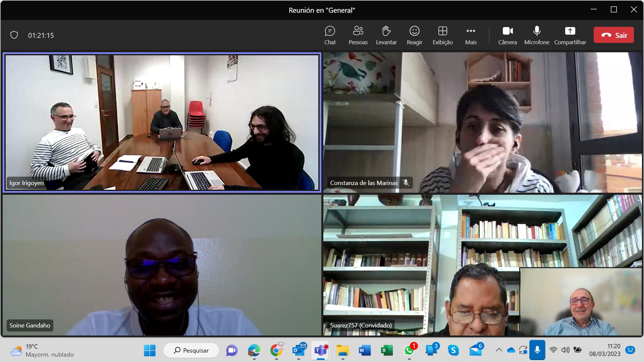Viewport: 644px width, 362px height.
Task: Click Compartilhar to share screen
Action: [570, 35]
